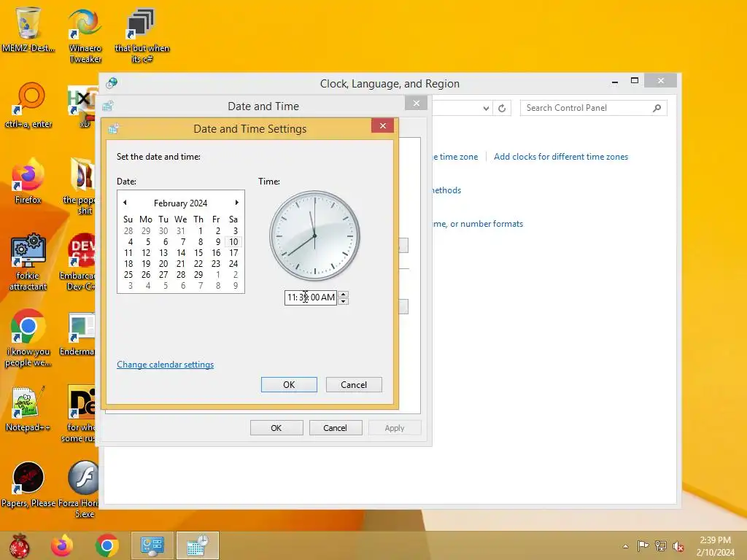Open Action Center flag in system tray
747x560 pixels.
pos(643,545)
